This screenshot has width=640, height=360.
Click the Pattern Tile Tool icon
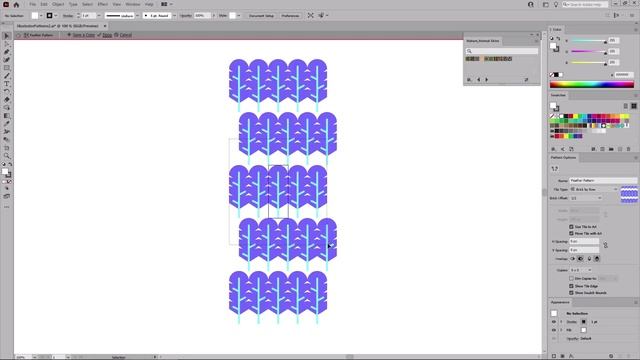click(554, 169)
